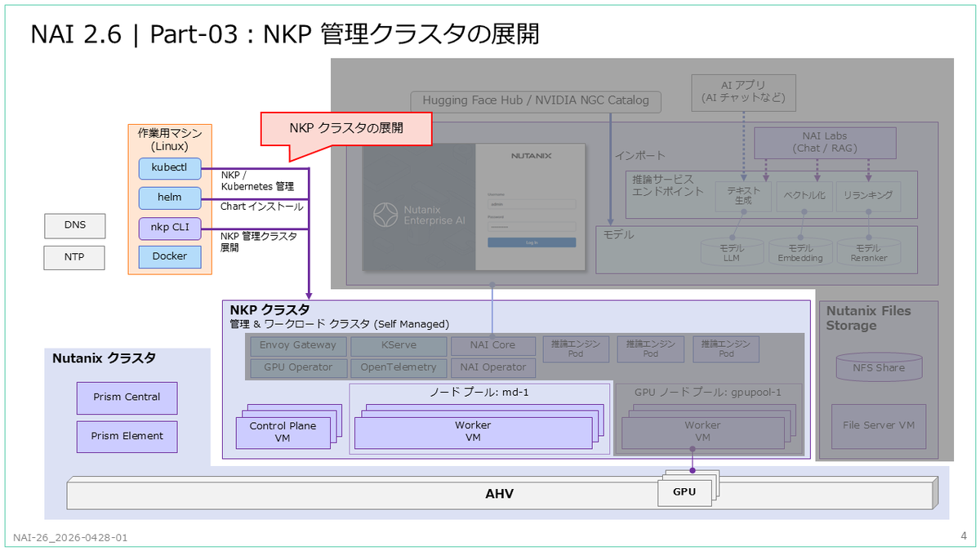Viewport: 980px width, 551px height.
Task: Select the OpenTelemetry box
Action: pyautogui.click(x=399, y=367)
